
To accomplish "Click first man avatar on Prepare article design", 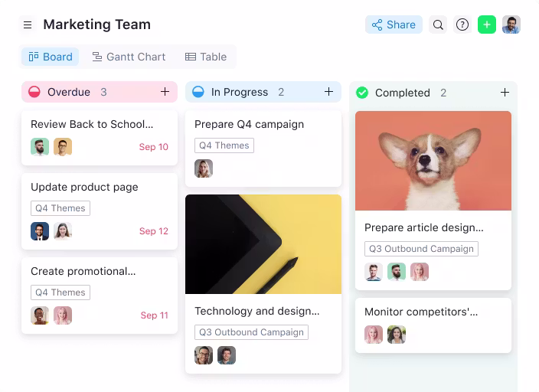I will [x=374, y=272].
